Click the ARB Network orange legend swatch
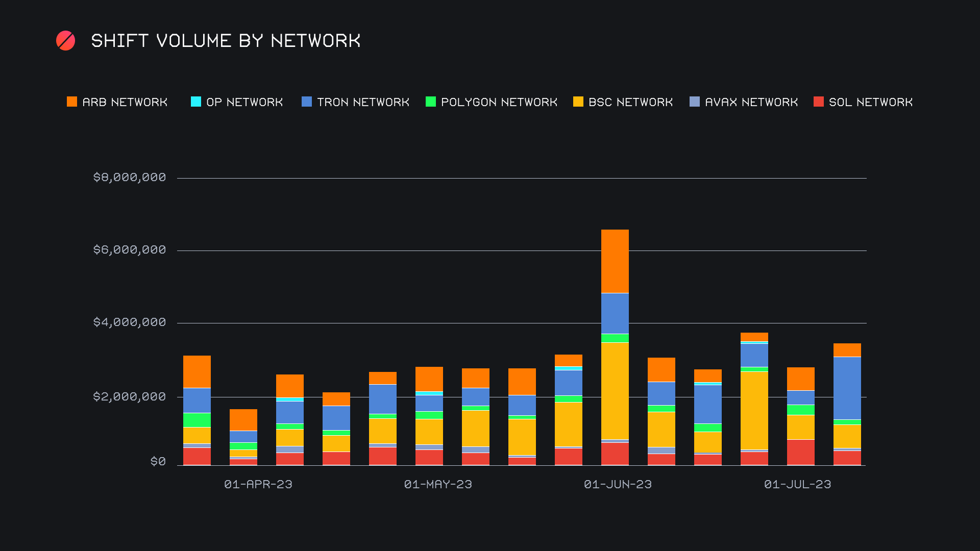This screenshot has height=551, width=980. [x=72, y=102]
